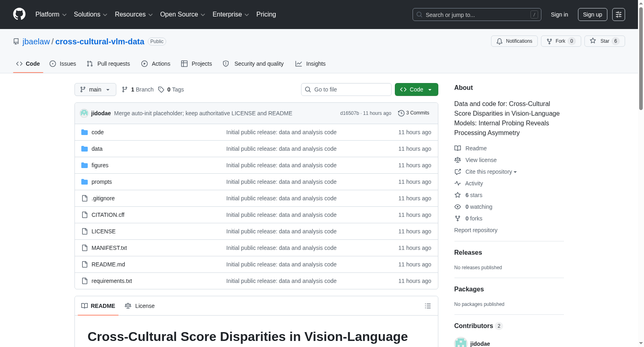Open the data folder
The height and width of the screenshot is (347, 644).
tap(97, 149)
